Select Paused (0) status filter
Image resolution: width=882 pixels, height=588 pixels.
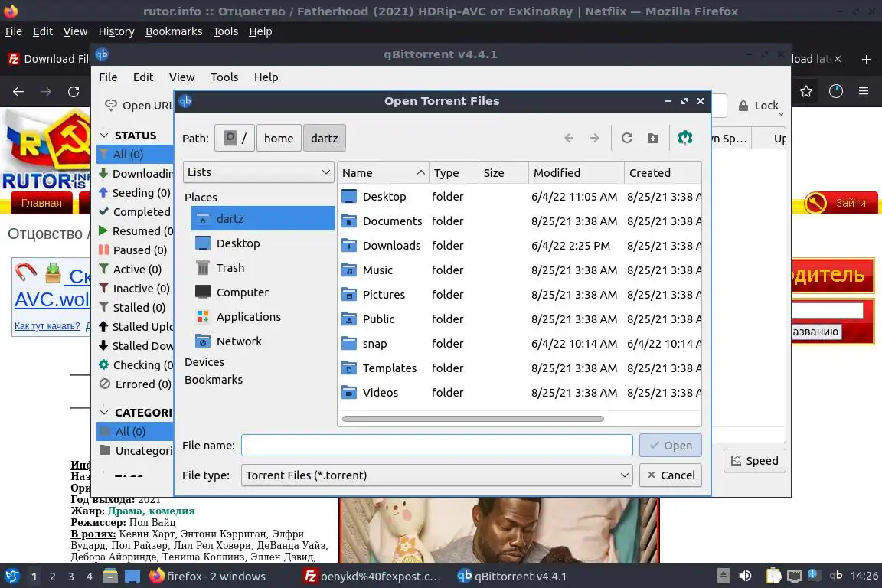click(135, 250)
